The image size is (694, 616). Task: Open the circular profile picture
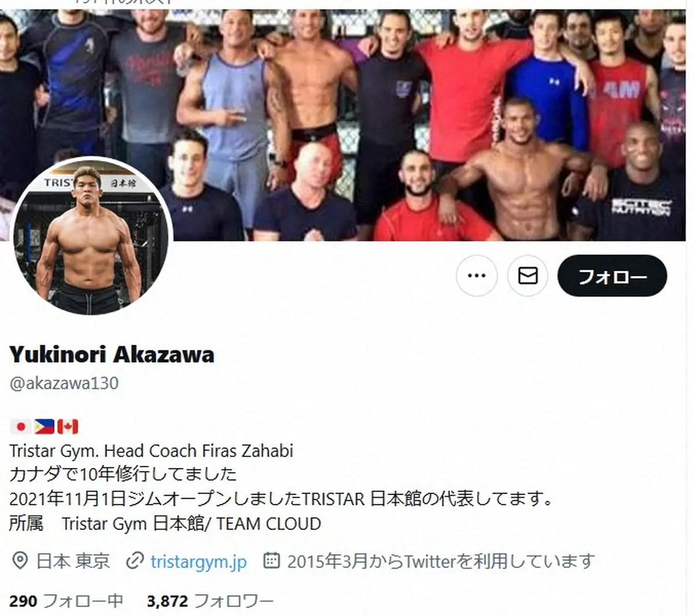tap(93, 236)
